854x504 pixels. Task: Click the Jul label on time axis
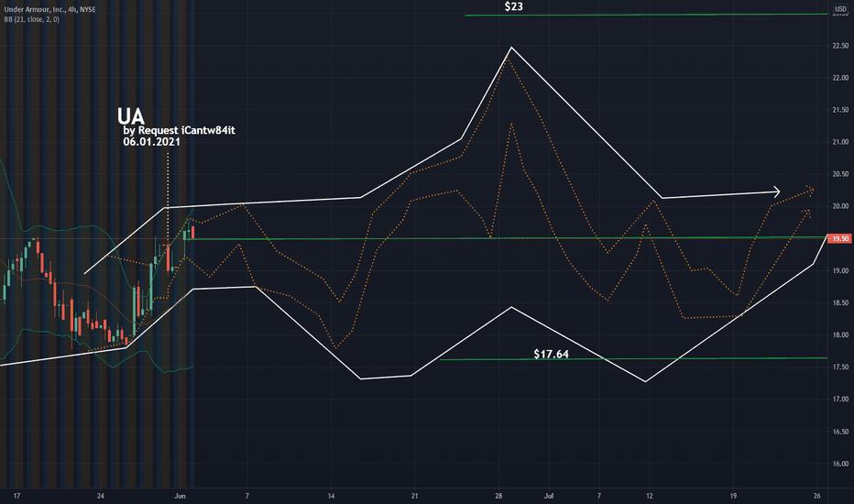tap(549, 496)
